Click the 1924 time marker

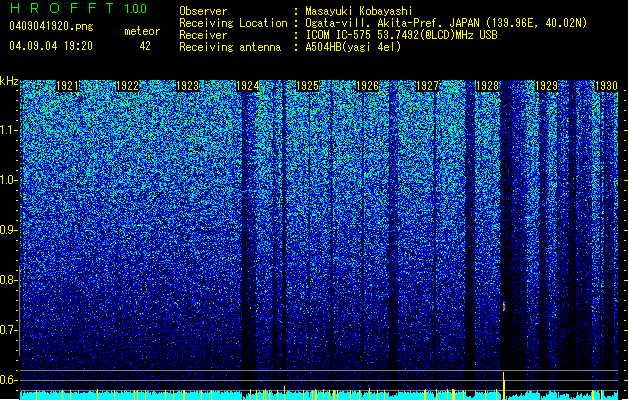tap(248, 86)
